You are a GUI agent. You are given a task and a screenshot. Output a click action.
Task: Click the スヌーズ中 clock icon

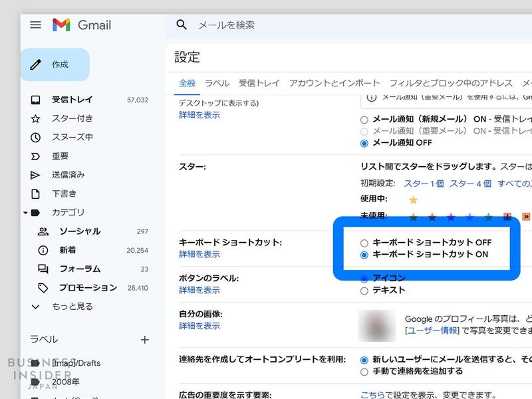click(x=35, y=137)
